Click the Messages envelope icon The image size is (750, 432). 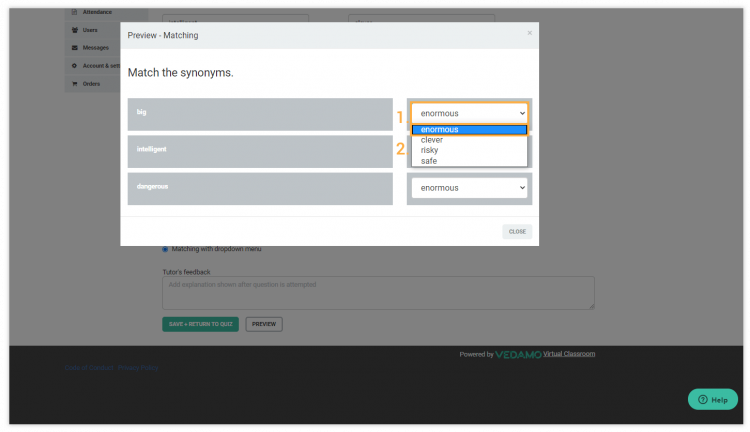pyautogui.click(x=75, y=48)
